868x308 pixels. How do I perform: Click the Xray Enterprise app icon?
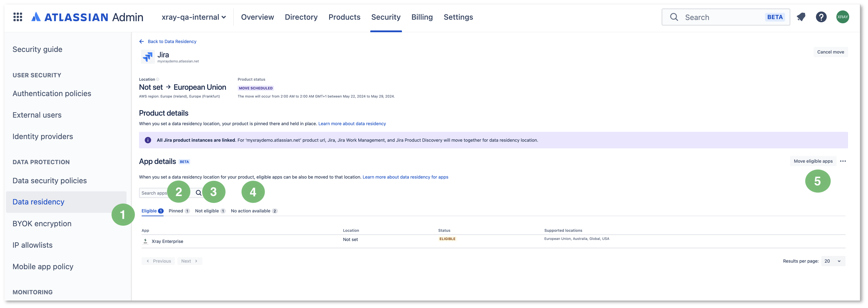click(145, 241)
